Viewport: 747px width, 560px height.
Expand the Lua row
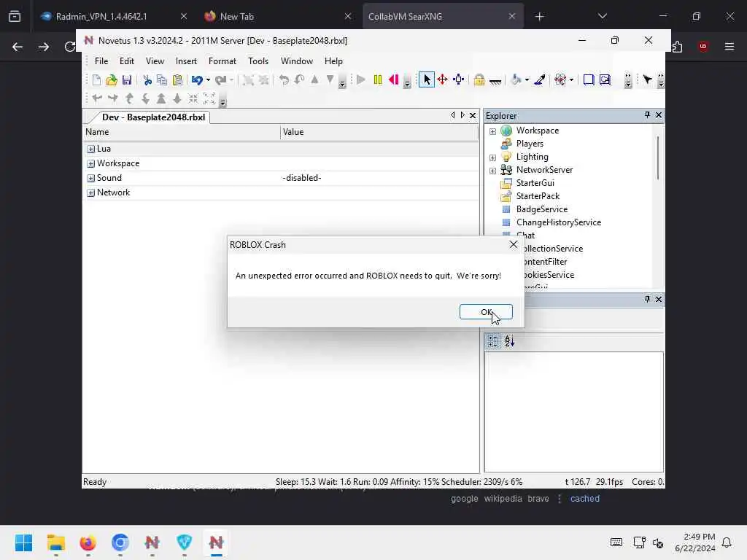(90, 149)
